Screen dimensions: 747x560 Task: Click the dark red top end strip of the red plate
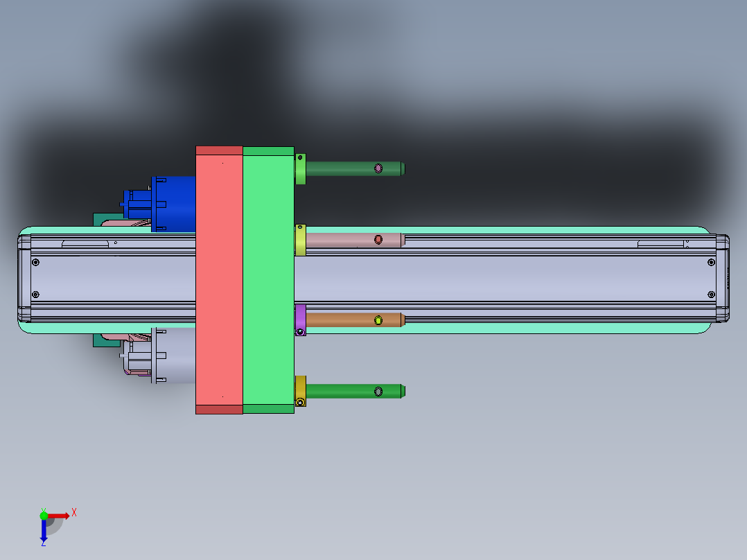click(219, 150)
